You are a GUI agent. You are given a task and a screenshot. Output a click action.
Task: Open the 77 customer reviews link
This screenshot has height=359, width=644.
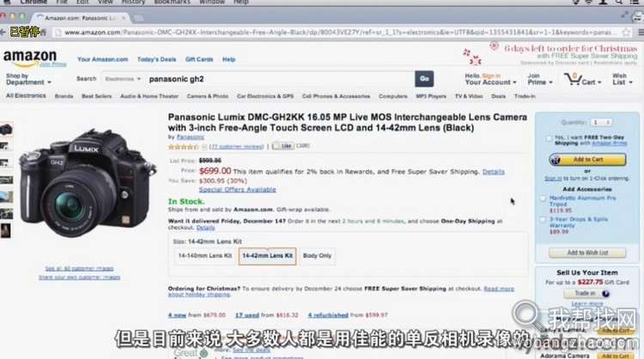pyautogui.click(x=237, y=146)
